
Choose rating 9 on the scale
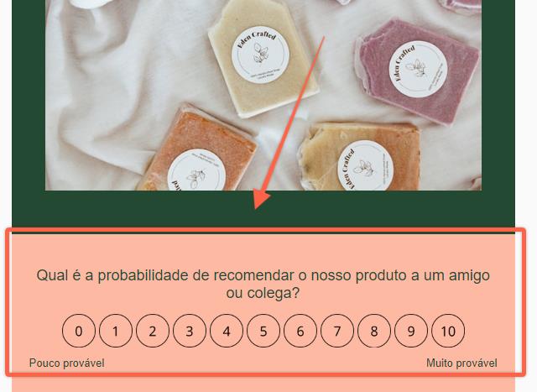(x=411, y=331)
